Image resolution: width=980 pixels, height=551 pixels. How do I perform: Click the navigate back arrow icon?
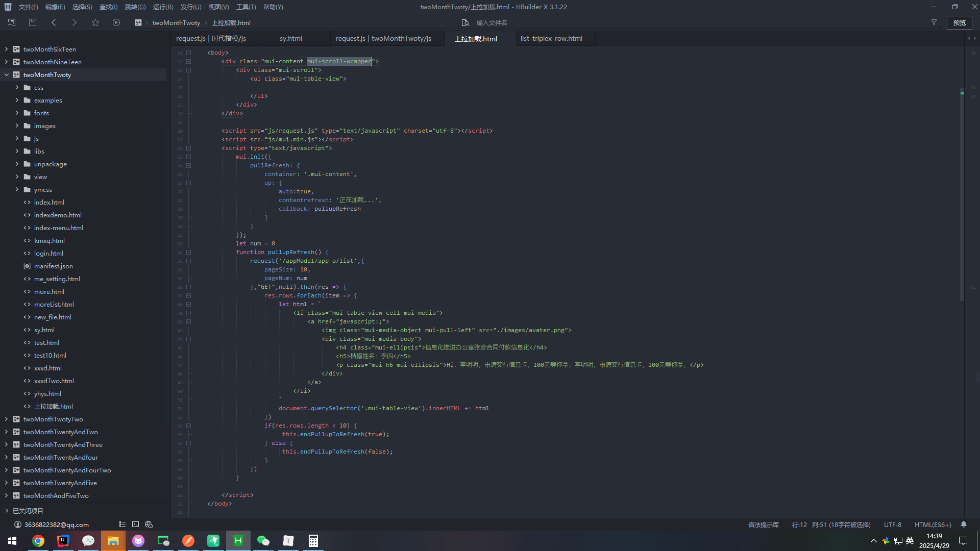(x=54, y=22)
